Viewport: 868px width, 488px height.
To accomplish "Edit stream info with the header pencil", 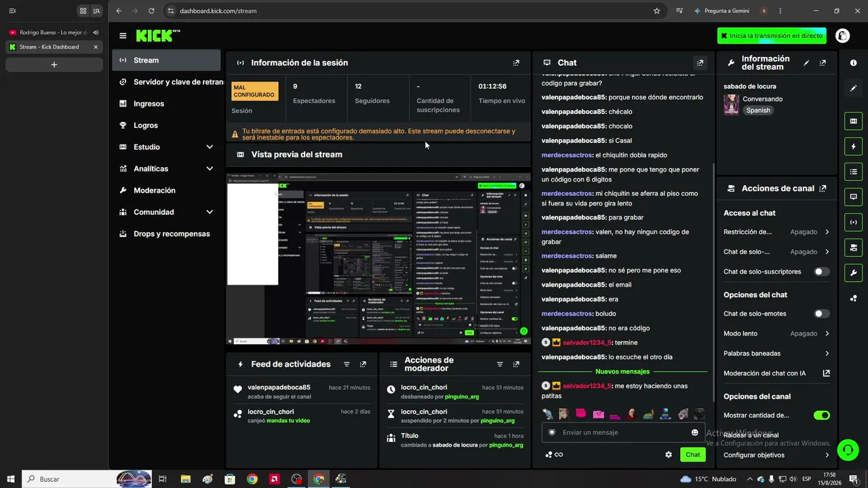I will [806, 62].
